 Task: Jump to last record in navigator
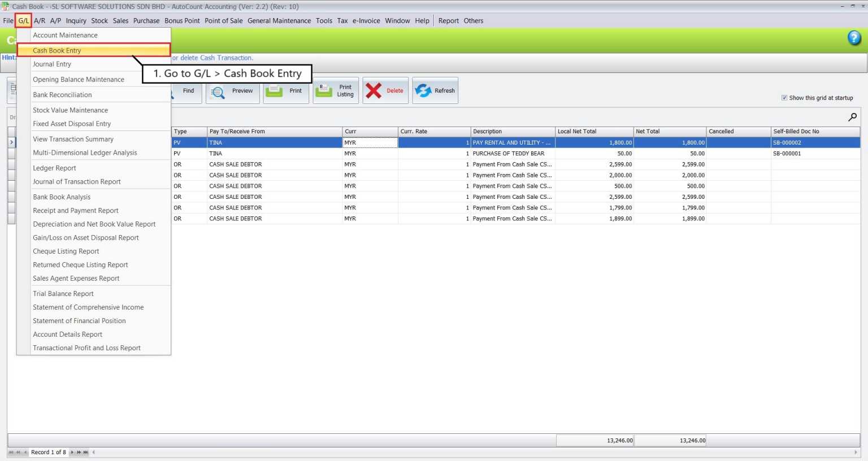(86, 453)
